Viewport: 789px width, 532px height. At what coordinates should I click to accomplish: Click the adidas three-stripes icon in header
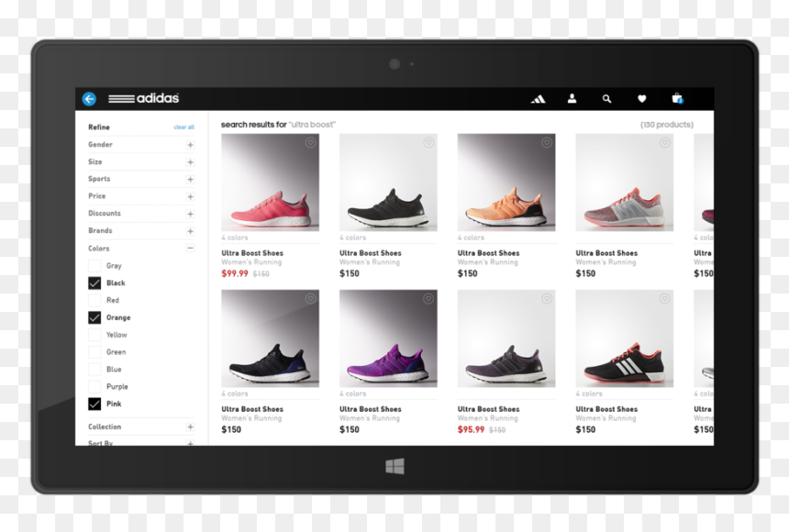pyautogui.click(x=538, y=99)
